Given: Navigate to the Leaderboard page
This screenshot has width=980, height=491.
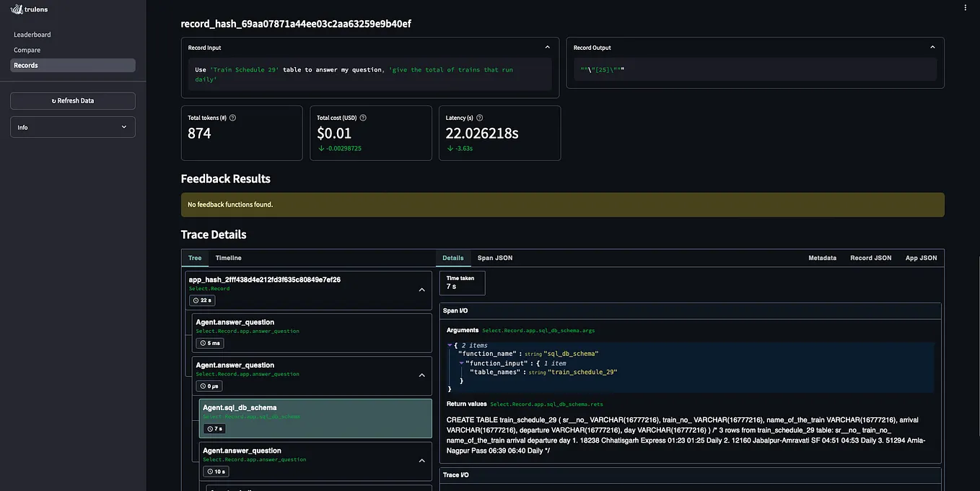Looking at the screenshot, I should coord(32,34).
